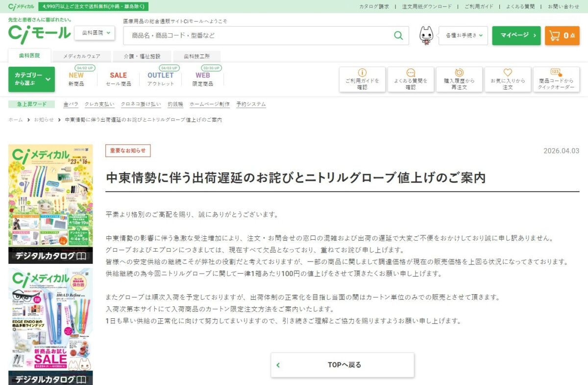588x385 pixels.
Task: Open お気に入りから注文 heart icon button
Action: [x=508, y=79]
